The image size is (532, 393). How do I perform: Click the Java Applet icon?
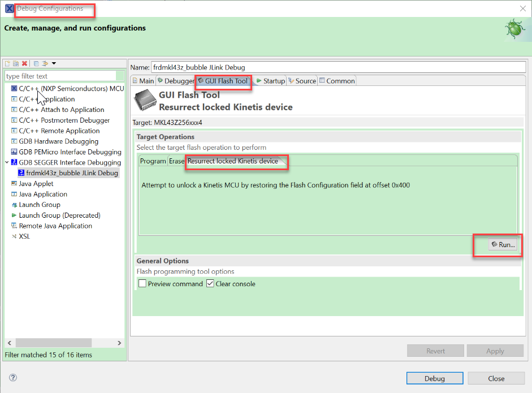pyautogui.click(x=14, y=184)
